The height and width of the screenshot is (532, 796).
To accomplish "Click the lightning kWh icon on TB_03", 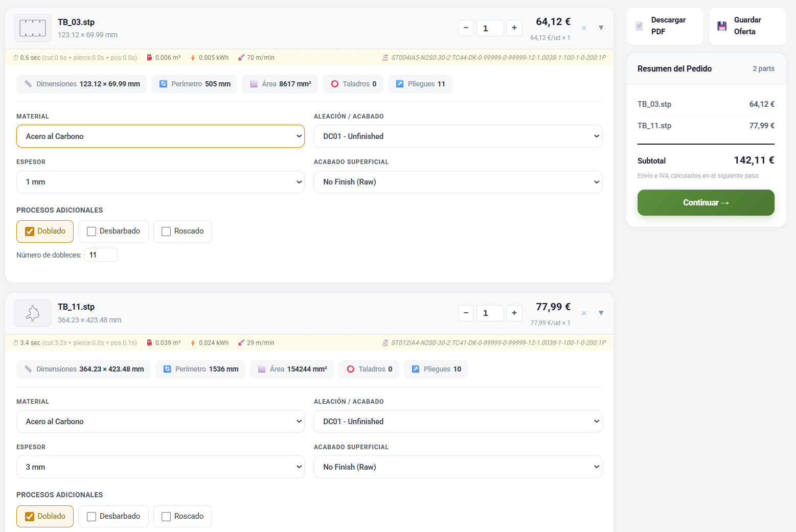I will [x=192, y=58].
